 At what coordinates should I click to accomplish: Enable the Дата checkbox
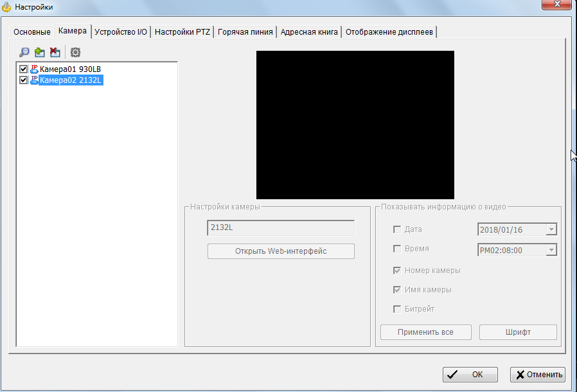pos(397,229)
